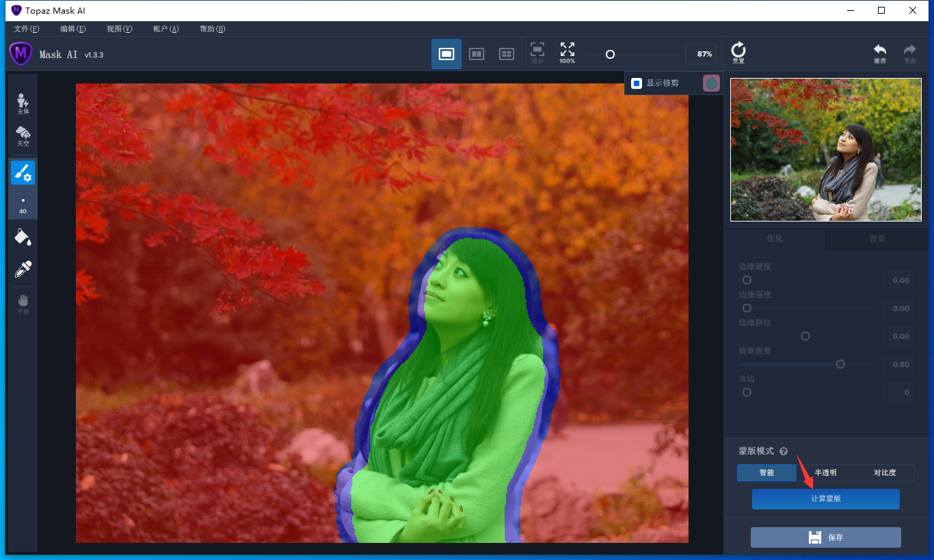Select the paint bucket fill tool

[23, 237]
